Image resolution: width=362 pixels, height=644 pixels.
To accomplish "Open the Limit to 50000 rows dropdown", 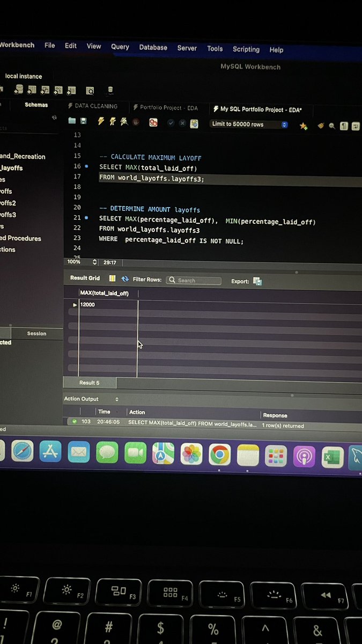I will point(249,124).
